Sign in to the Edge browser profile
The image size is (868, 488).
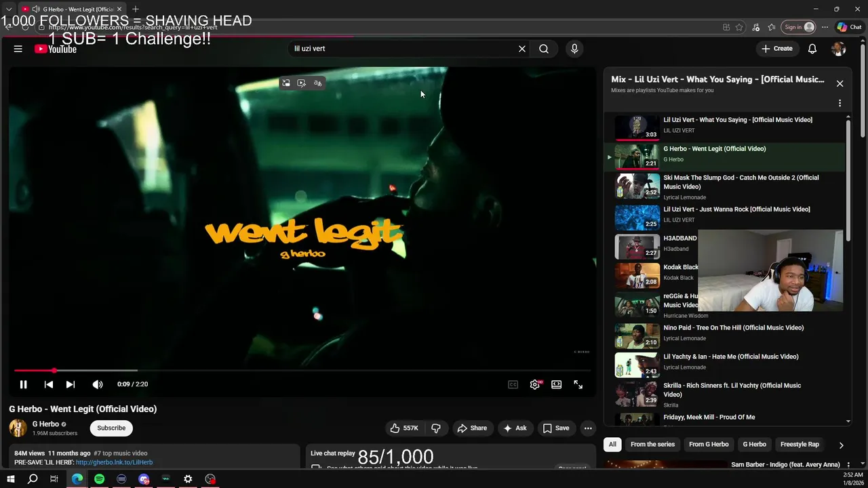point(799,27)
